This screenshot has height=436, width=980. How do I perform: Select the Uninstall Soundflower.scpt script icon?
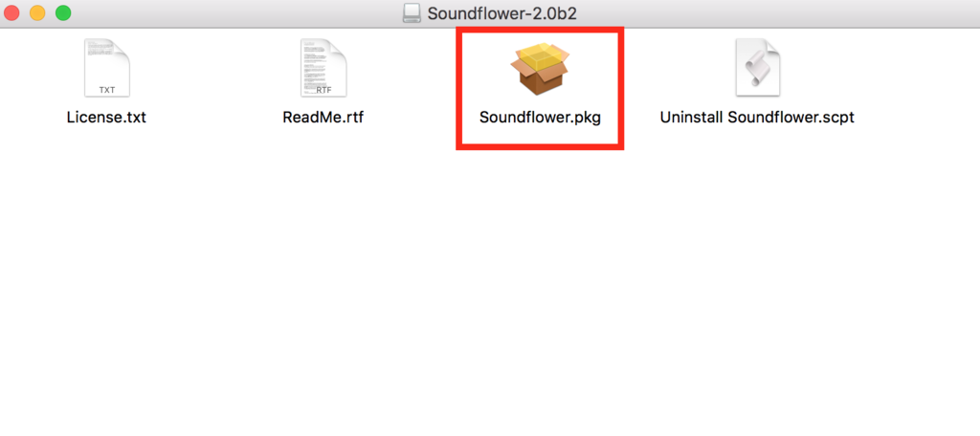tap(758, 68)
